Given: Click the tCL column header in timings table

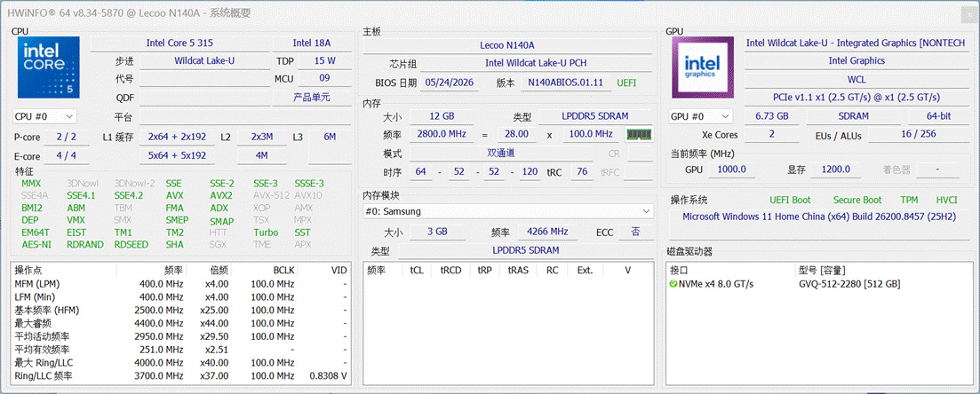Looking at the screenshot, I should coord(416,271).
